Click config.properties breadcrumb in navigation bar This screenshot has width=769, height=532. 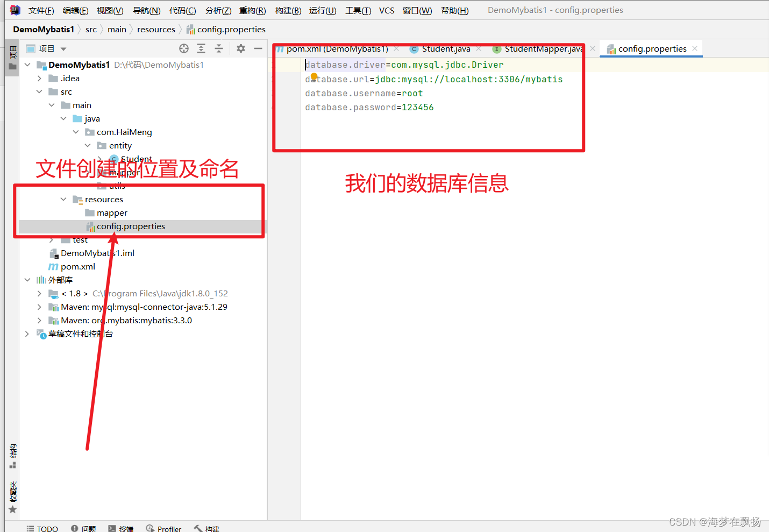[x=226, y=29]
